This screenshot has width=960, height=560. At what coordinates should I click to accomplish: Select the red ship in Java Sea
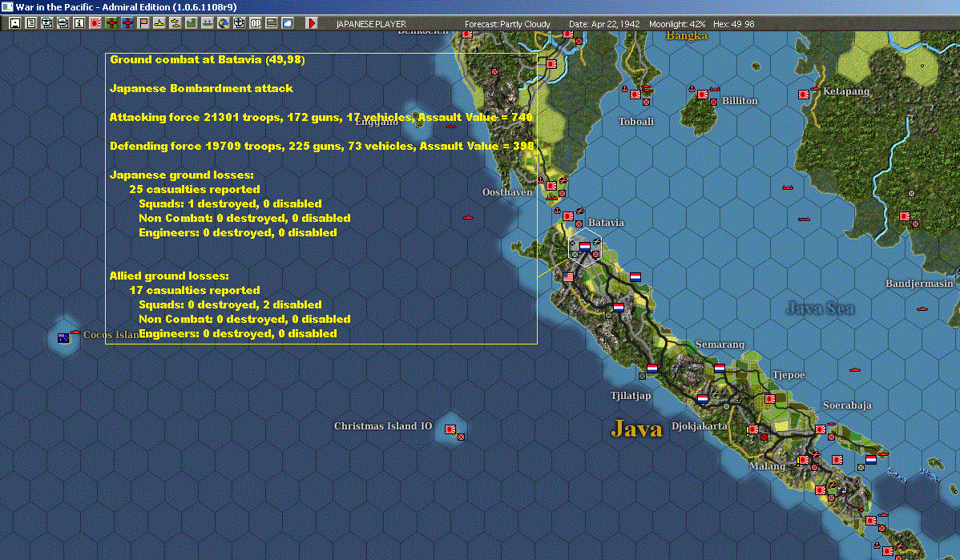[x=922, y=309]
